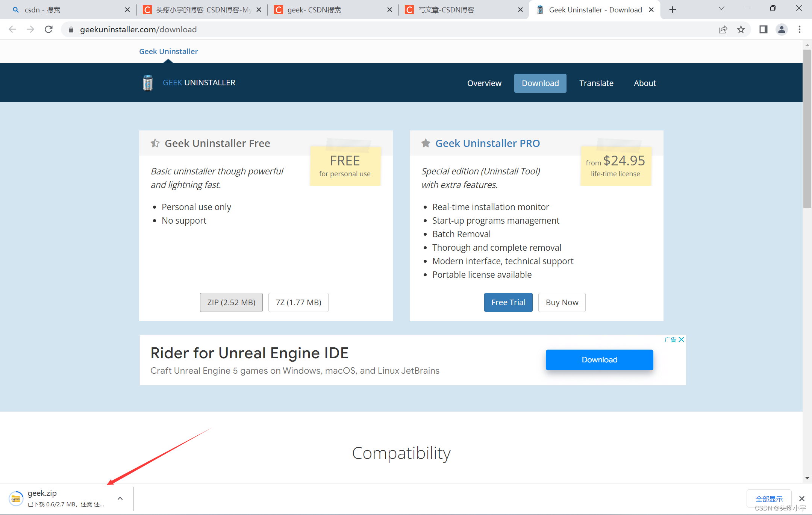Click the browser back navigation arrow icon
Image resolution: width=812 pixels, height=515 pixels.
[x=12, y=29]
